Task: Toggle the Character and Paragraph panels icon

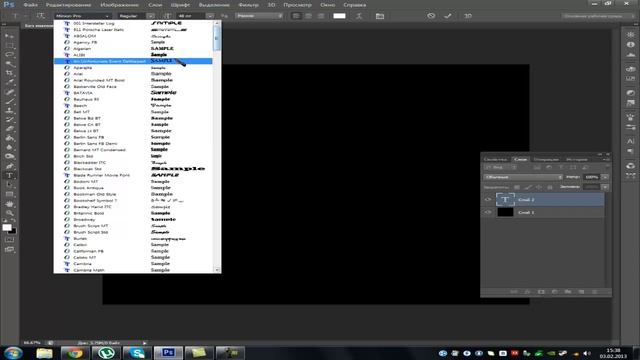Action: coord(380,16)
